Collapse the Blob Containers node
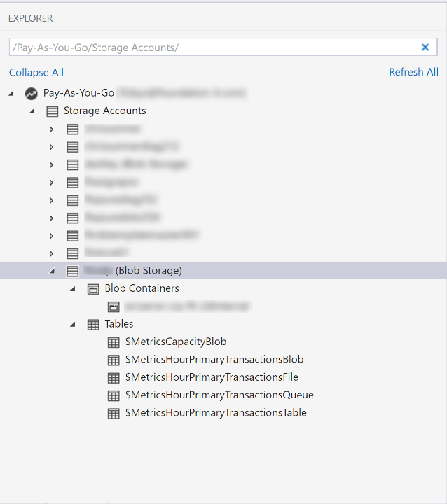This screenshot has width=447, height=504. (73, 289)
